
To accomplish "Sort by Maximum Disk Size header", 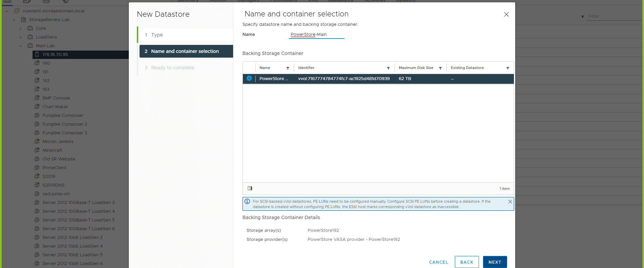I will coord(416,68).
